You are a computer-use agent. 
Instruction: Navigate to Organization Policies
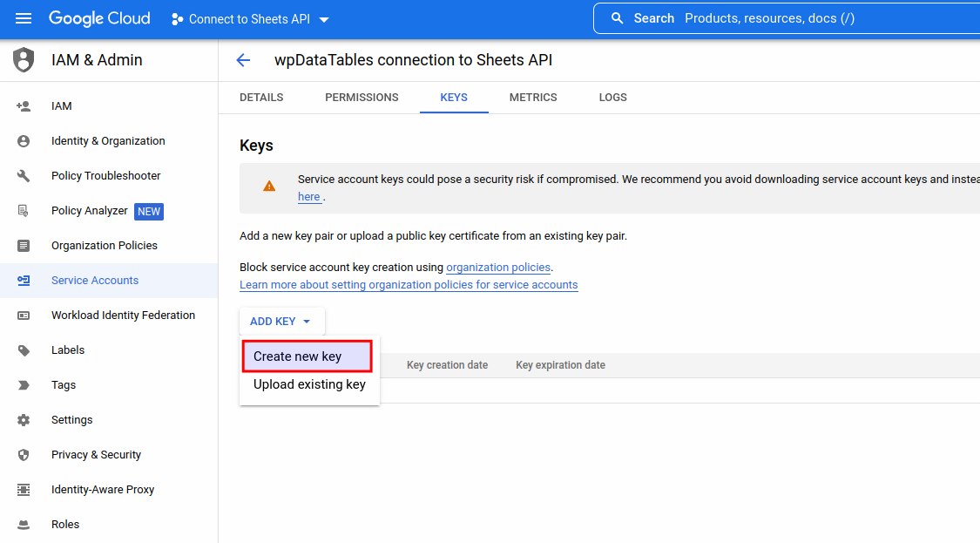point(105,246)
